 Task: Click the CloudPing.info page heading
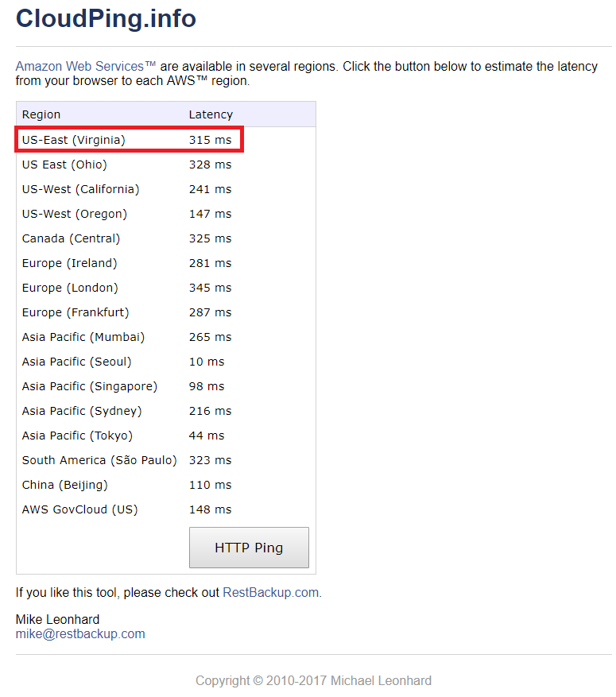(106, 18)
